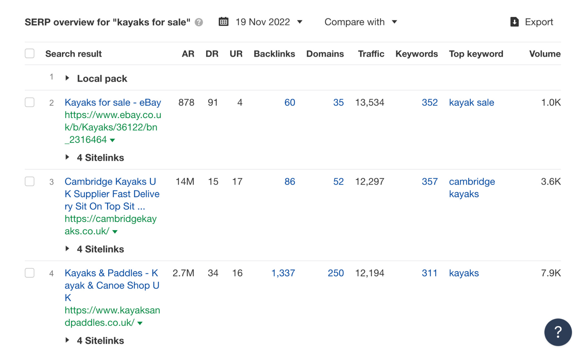Open the Compare with dropdown
Screen dimensions: 588x364
click(x=360, y=22)
